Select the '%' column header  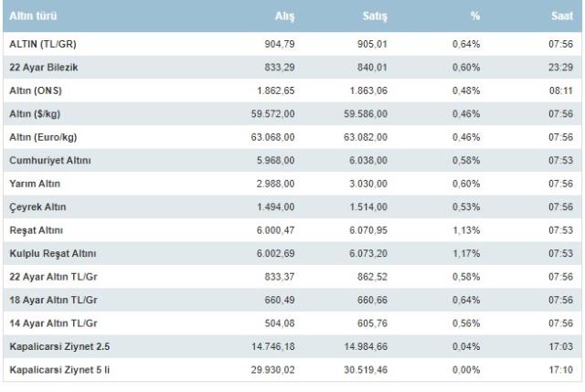point(474,17)
